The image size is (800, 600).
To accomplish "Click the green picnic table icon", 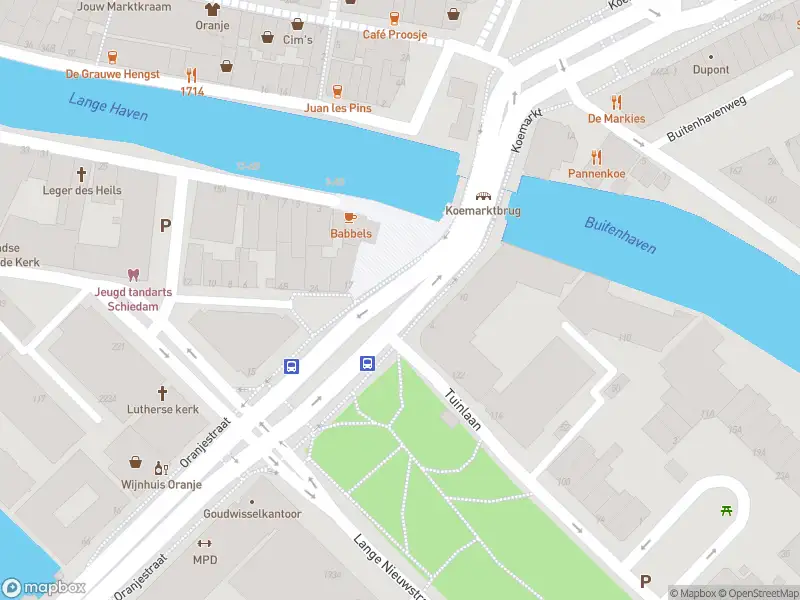I will 727,510.
